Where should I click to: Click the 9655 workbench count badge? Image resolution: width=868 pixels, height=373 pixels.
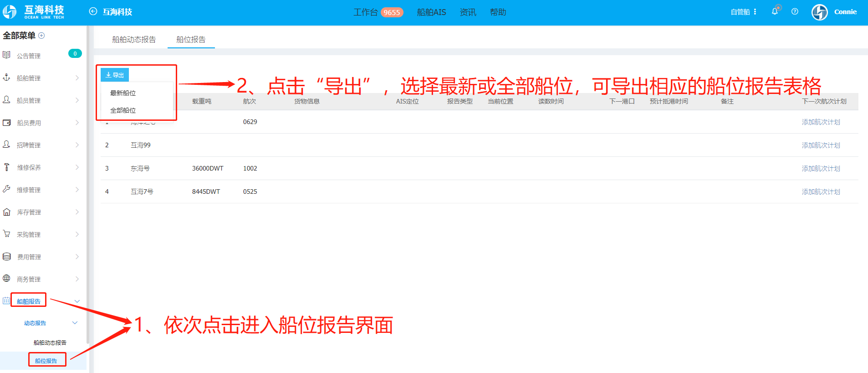tap(392, 12)
